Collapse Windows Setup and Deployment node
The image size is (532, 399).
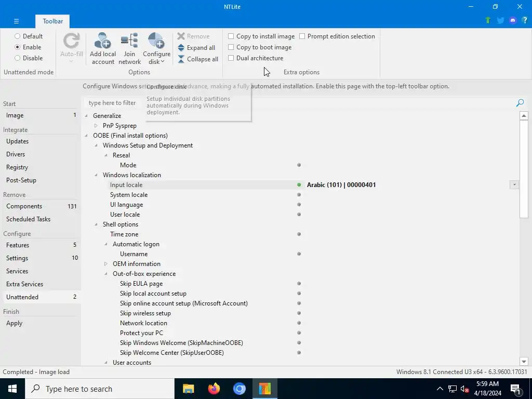(x=96, y=145)
